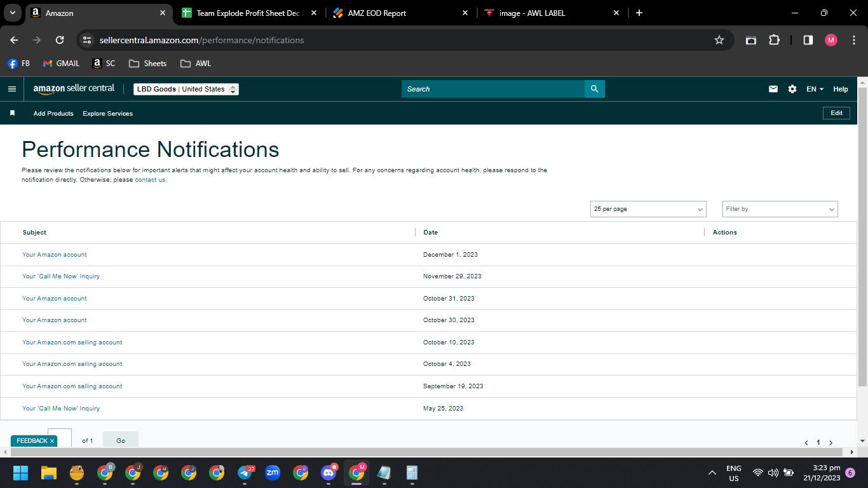
Task: Open the Seller Central hamburger menu
Action: (x=11, y=89)
